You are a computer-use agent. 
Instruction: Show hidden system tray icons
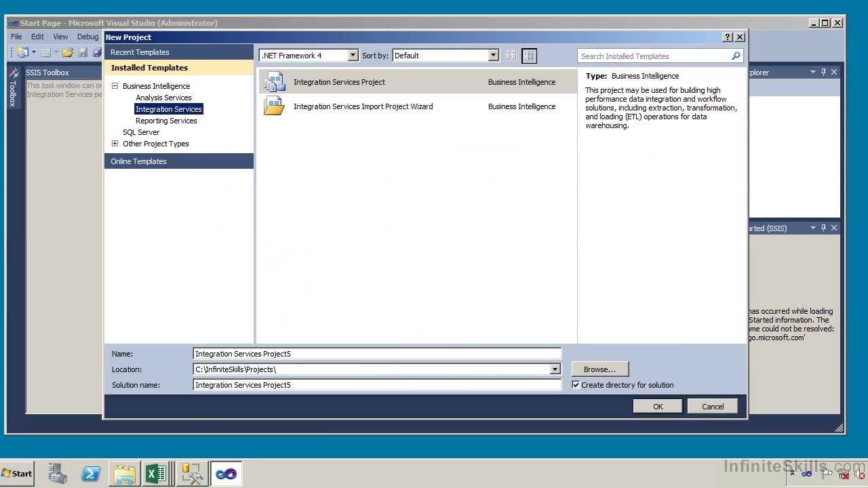[x=792, y=474]
